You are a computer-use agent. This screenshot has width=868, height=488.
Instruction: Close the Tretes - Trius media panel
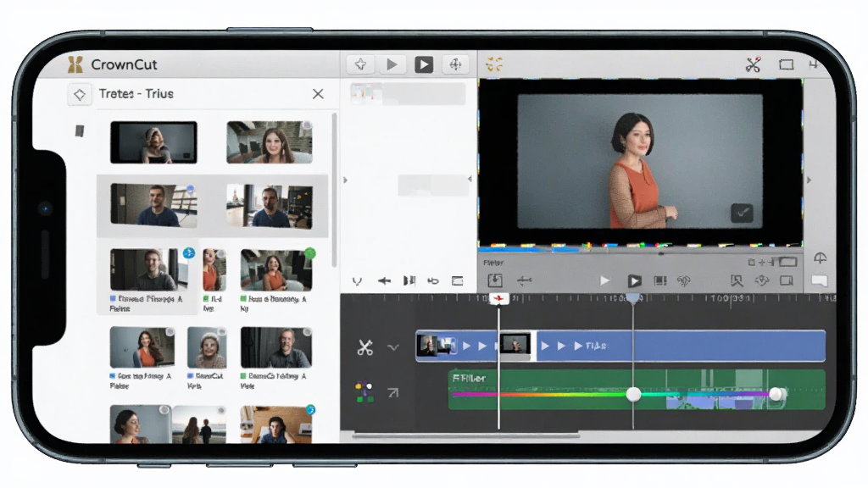(x=318, y=94)
